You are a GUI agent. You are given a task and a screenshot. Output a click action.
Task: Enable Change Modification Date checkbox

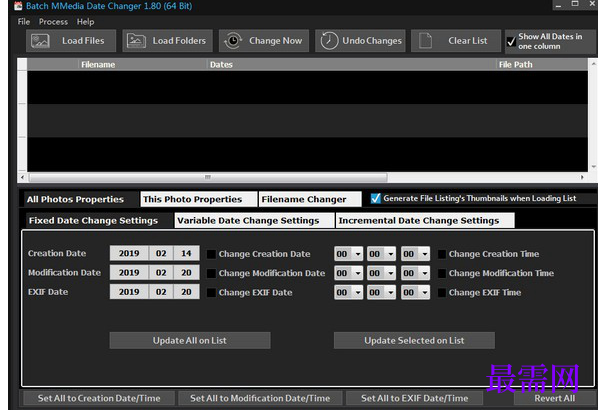point(211,273)
